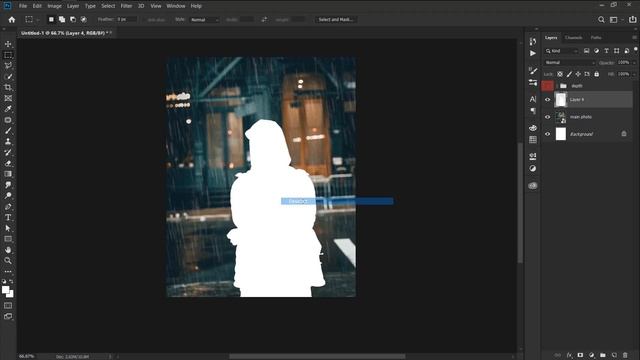640x360 pixels.
Task: Click the foreground color swatch
Action: click(x=5, y=290)
